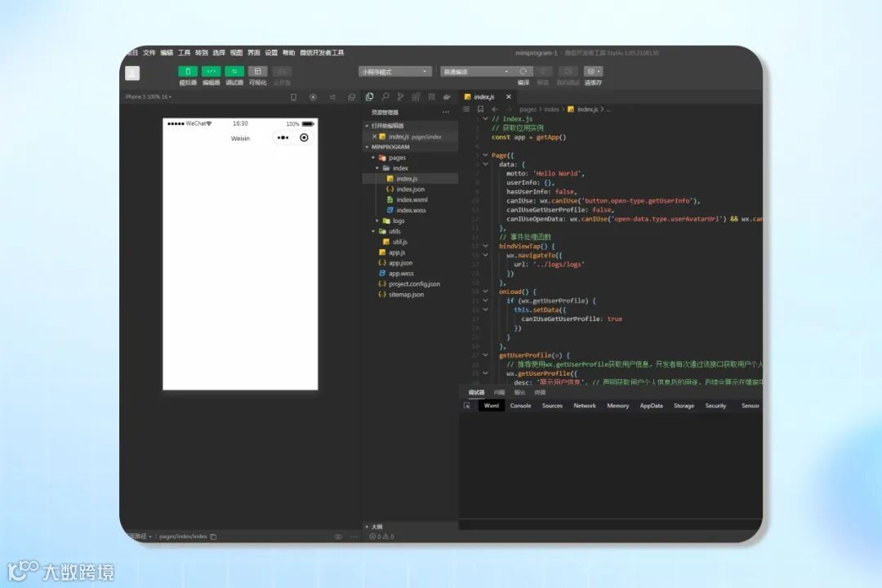Click the simulator mute speaker icon

tap(332, 97)
